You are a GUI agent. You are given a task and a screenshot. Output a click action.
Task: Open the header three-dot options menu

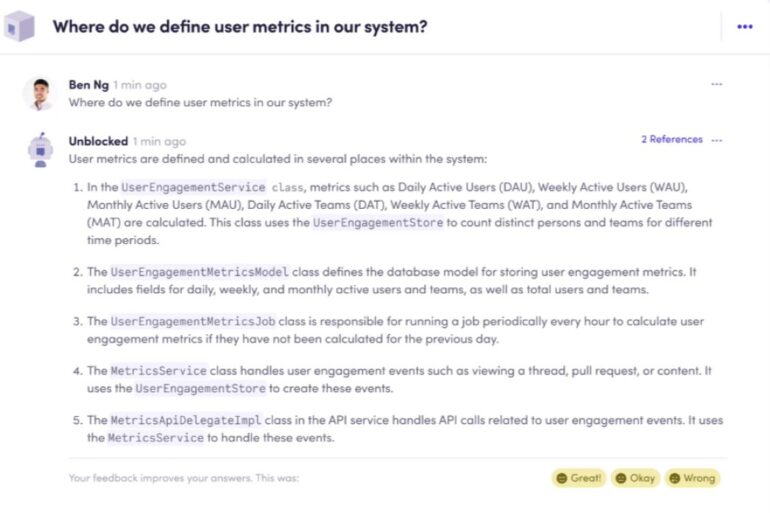[x=744, y=27]
